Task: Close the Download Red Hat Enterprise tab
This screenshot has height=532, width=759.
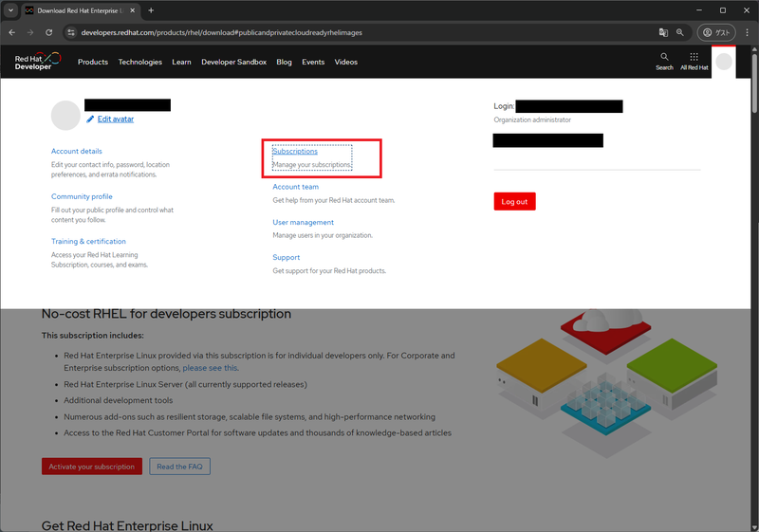Action: 133,10
